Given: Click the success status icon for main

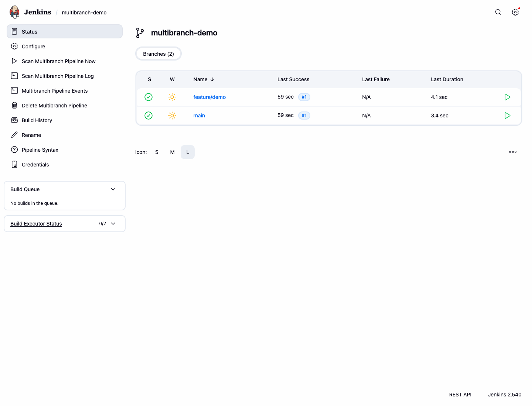Looking at the screenshot, I should coord(149,116).
